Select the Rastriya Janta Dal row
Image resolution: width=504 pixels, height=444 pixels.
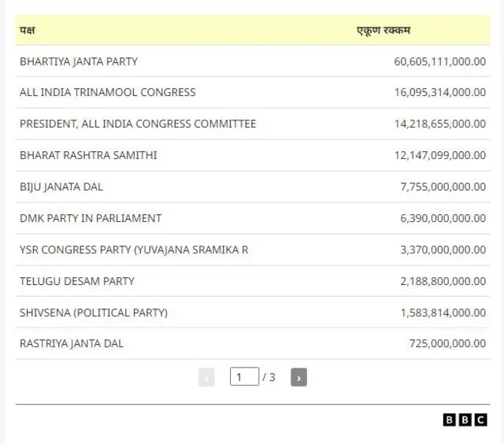pos(72,343)
